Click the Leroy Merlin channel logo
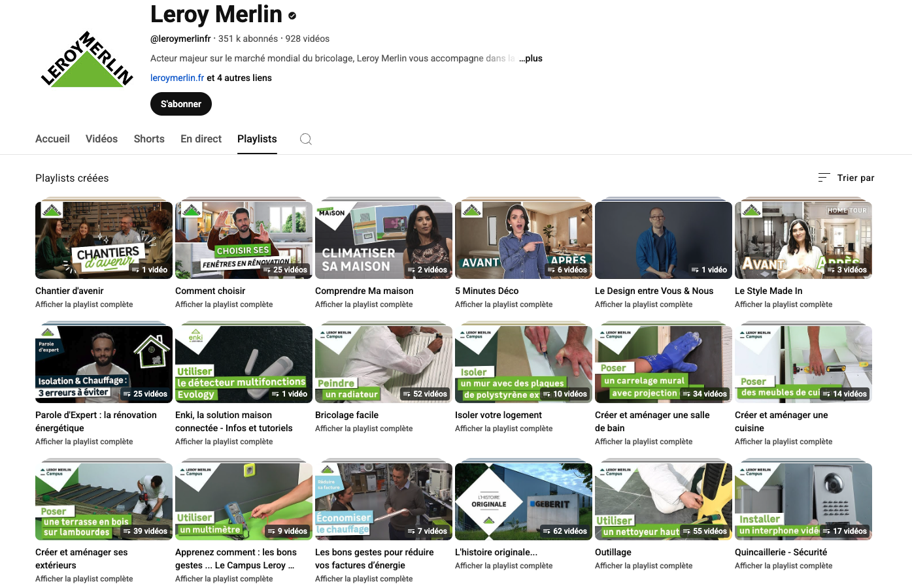Image resolution: width=912 pixels, height=588 pixels. tap(88, 59)
